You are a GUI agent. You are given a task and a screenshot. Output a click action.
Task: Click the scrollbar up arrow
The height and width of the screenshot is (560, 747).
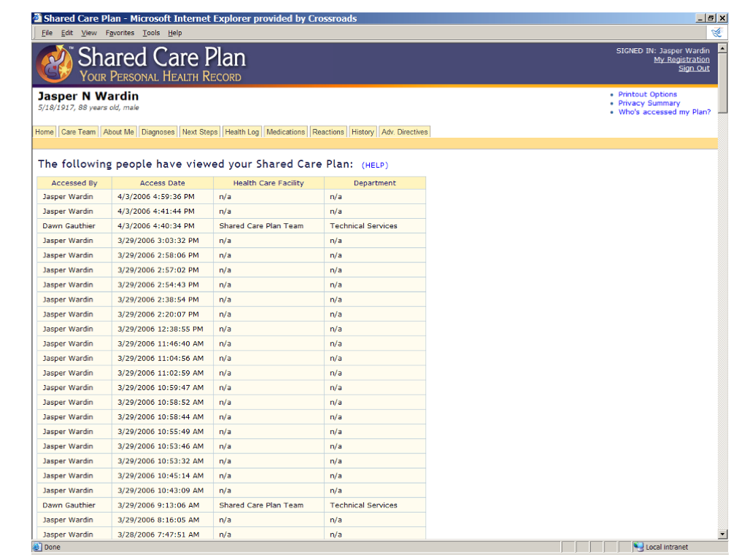click(x=722, y=48)
